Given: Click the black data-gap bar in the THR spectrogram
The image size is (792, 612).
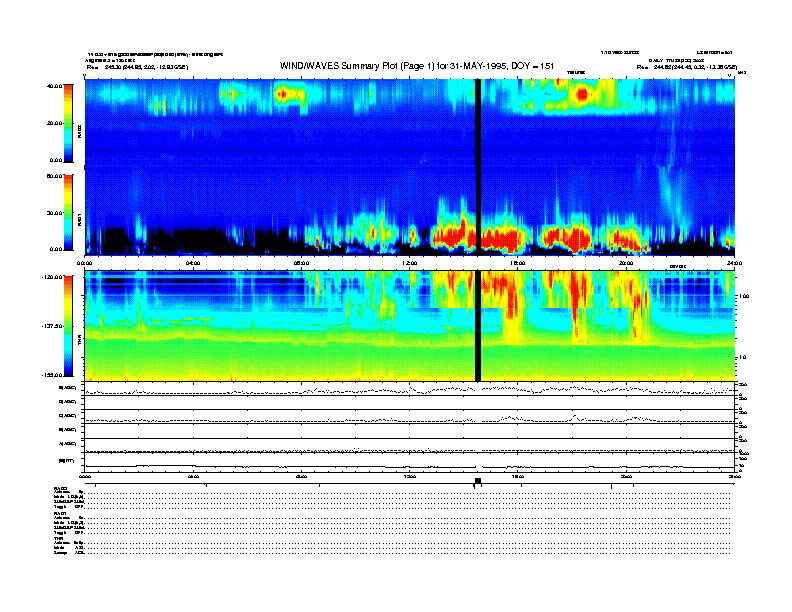Looking at the screenshot, I should click(x=478, y=326).
